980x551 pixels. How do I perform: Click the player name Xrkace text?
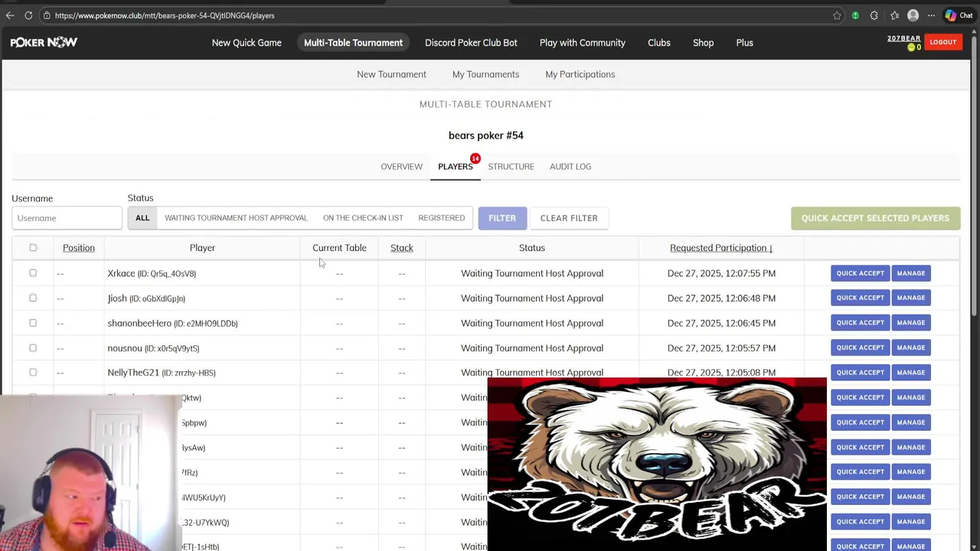[x=121, y=273]
